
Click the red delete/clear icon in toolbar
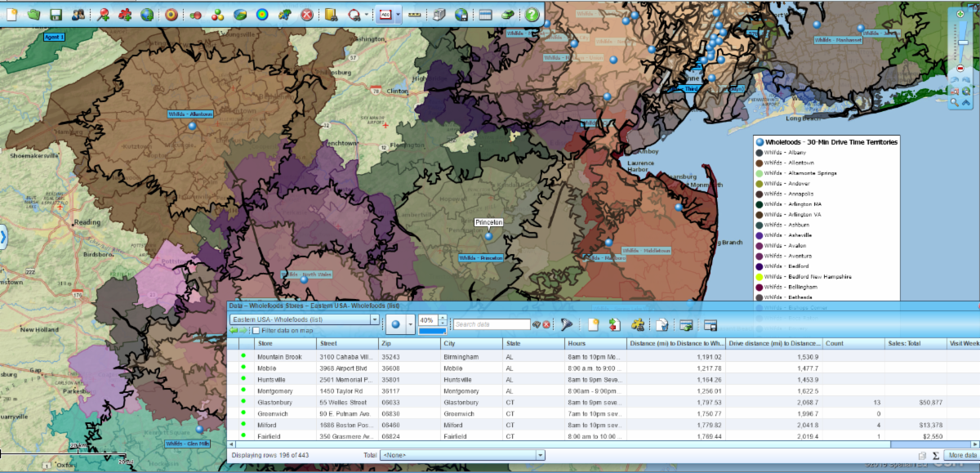click(x=306, y=14)
